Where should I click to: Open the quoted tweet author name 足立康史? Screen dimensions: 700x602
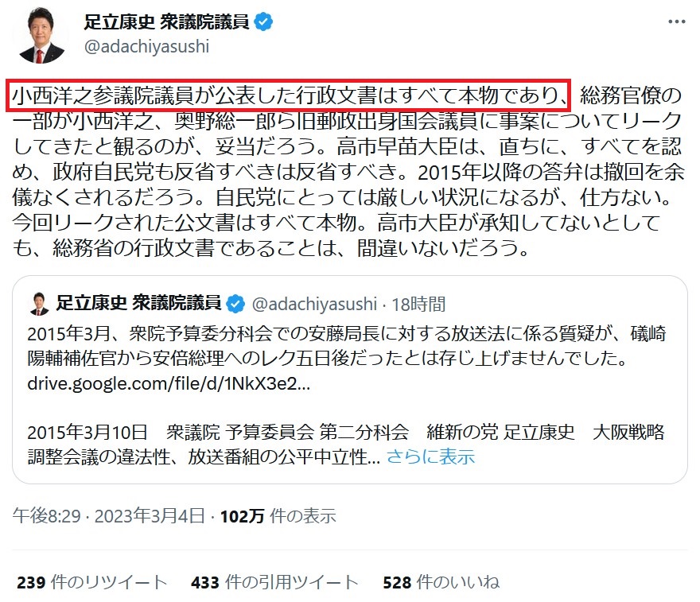pyautogui.click(x=138, y=304)
